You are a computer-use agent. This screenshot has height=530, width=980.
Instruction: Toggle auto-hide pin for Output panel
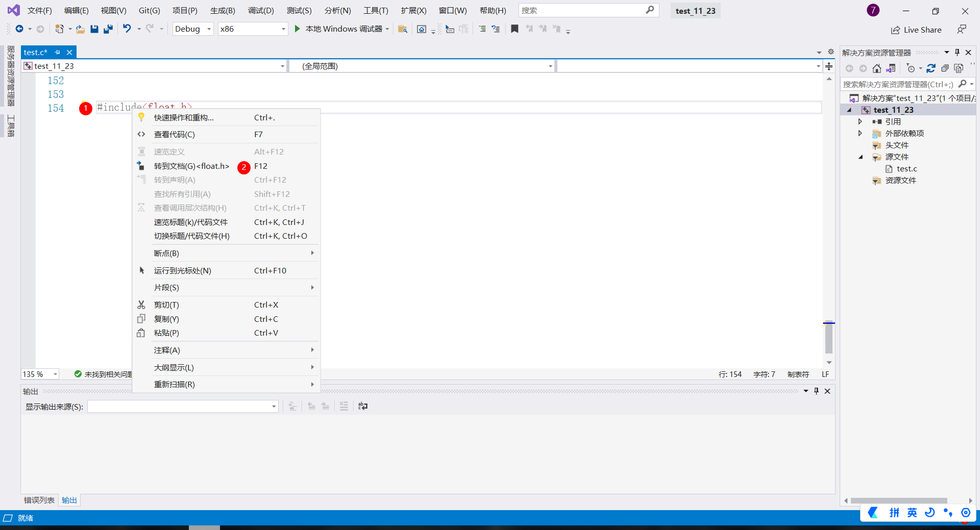pos(816,391)
